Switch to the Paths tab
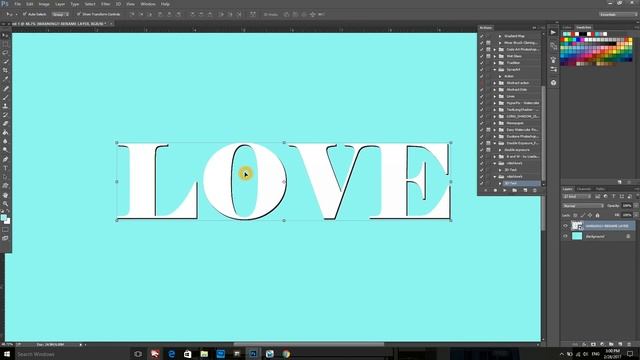640x360 pixels. pyautogui.click(x=600, y=189)
